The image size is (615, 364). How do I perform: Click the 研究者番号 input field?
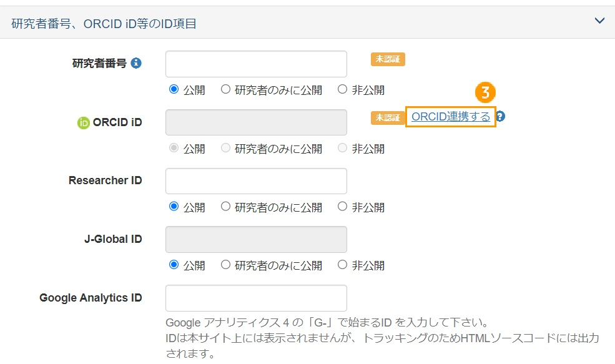pyautogui.click(x=256, y=64)
